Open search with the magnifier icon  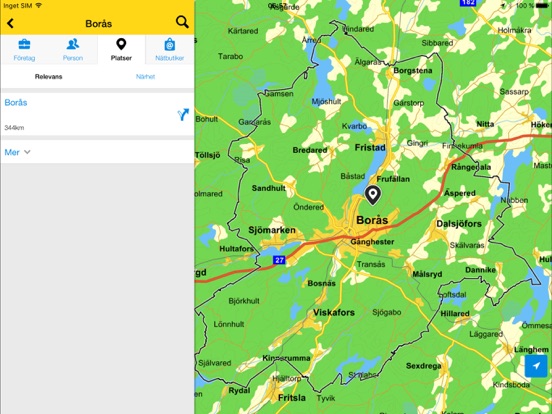click(x=182, y=22)
